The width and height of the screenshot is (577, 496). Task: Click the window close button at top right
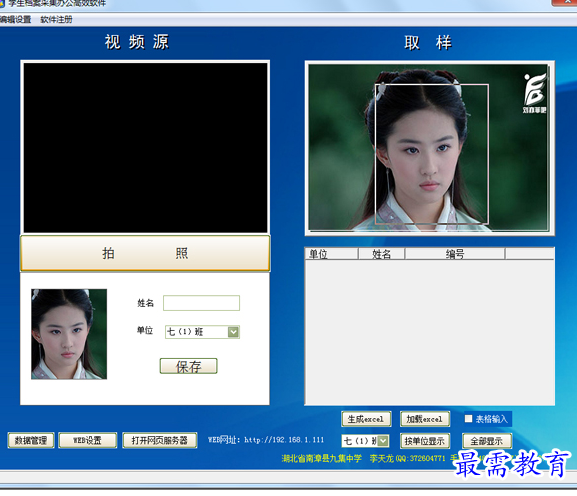point(564,2)
